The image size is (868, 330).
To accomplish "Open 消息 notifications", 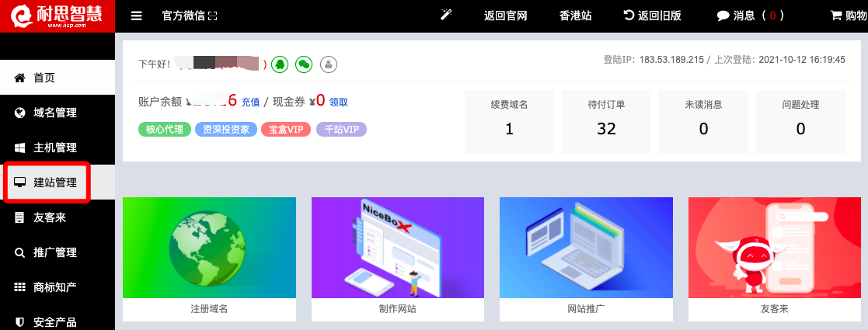I will (750, 16).
